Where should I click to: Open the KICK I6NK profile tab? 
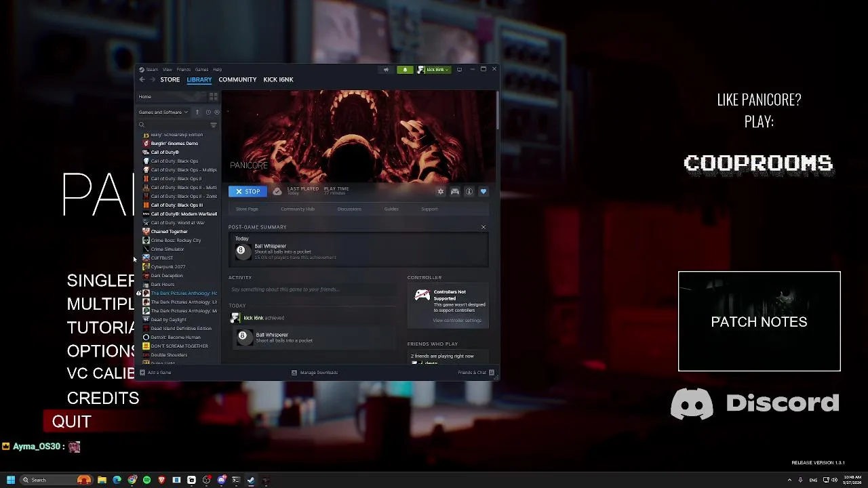pyautogui.click(x=278, y=79)
